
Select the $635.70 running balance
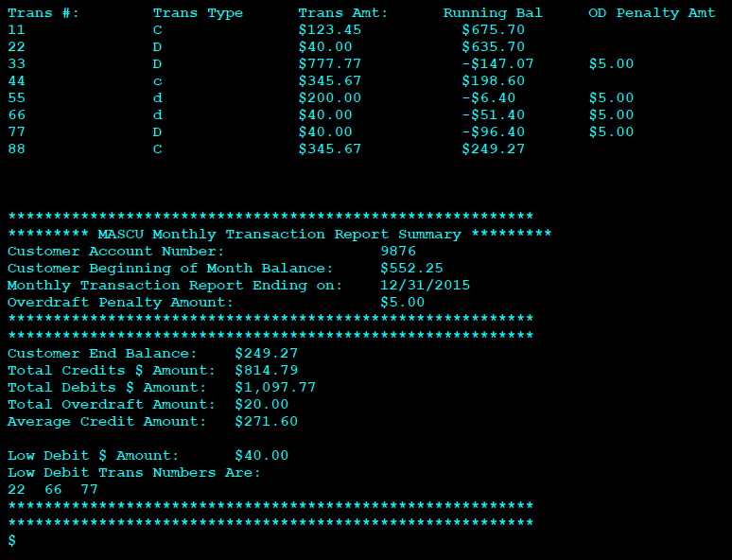(493, 47)
